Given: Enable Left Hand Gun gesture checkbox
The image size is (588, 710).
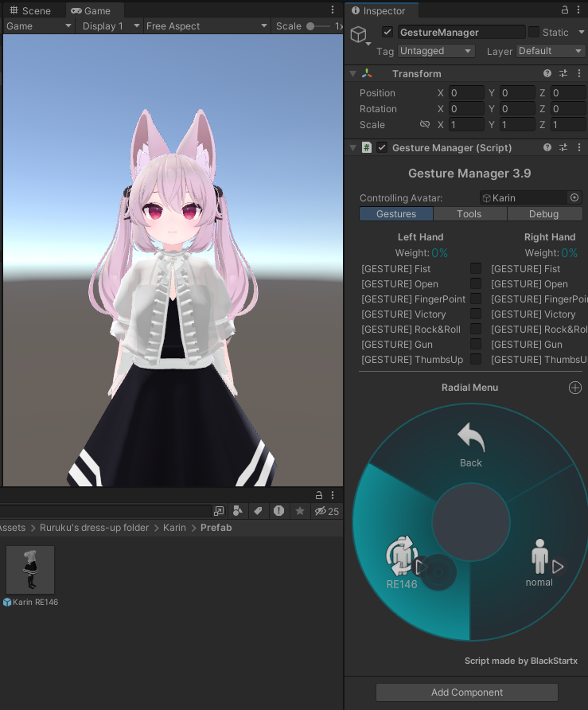Looking at the screenshot, I should (x=476, y=344).
